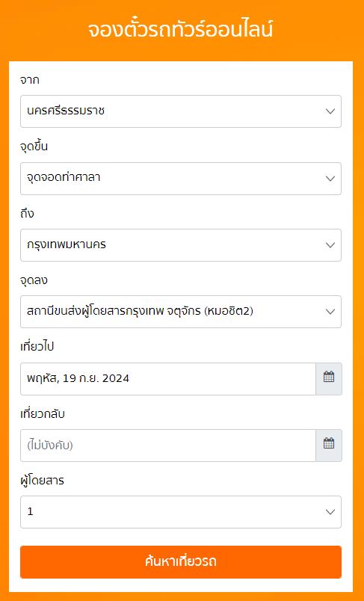
Task: Click chevron arrow of จุดขึ้น dropdown
Action: click(330, 179)
